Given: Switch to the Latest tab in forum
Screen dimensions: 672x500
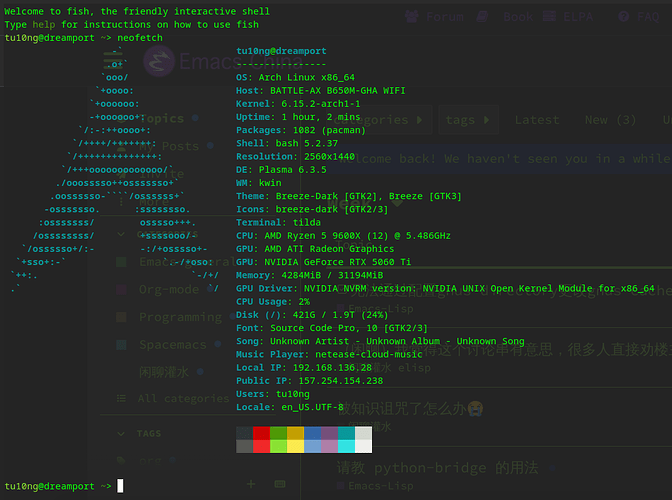Looking at the screenshot, I should pos(537,120).
